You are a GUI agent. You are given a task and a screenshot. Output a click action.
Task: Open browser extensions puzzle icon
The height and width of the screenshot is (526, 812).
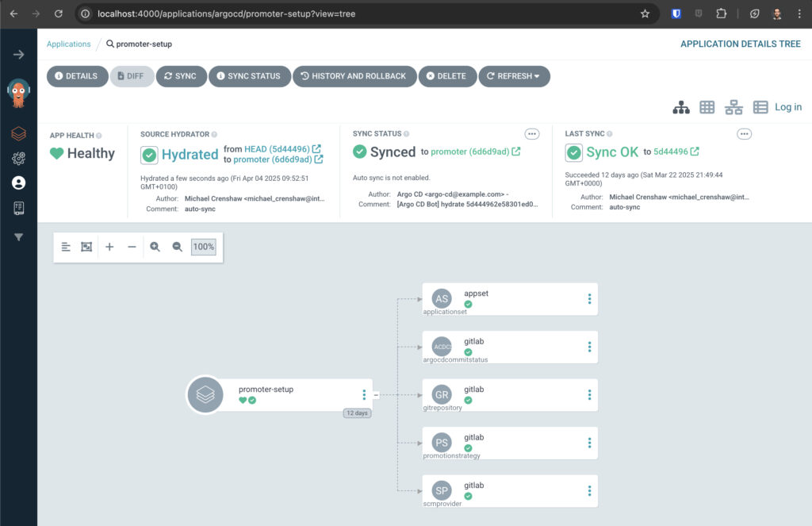[722, 14]
